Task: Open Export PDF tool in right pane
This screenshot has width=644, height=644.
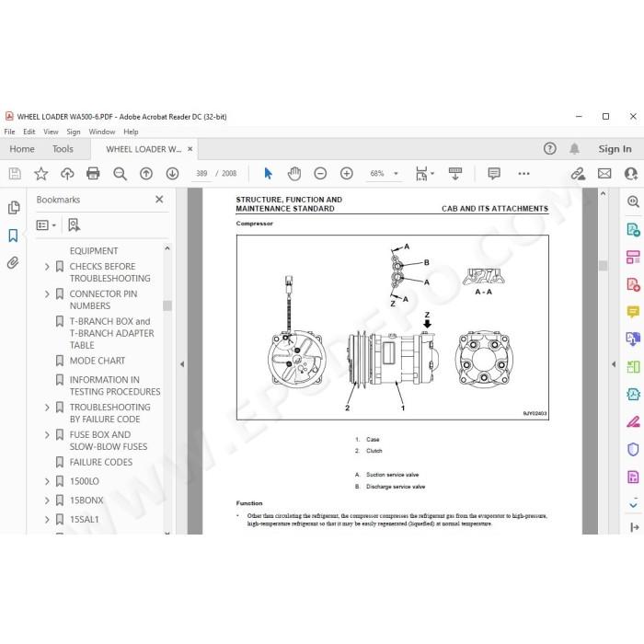Action: [x=633, y=230]
